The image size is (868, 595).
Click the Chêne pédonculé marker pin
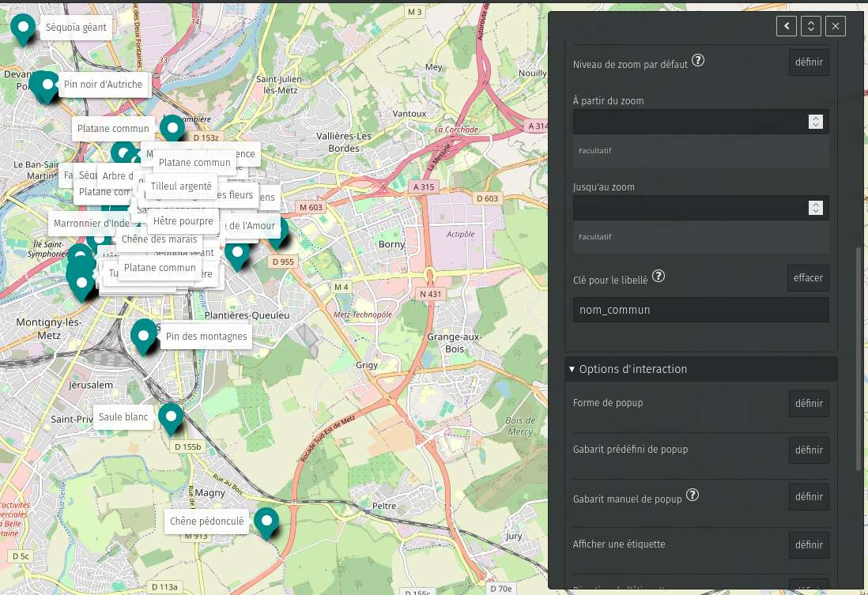266,521
